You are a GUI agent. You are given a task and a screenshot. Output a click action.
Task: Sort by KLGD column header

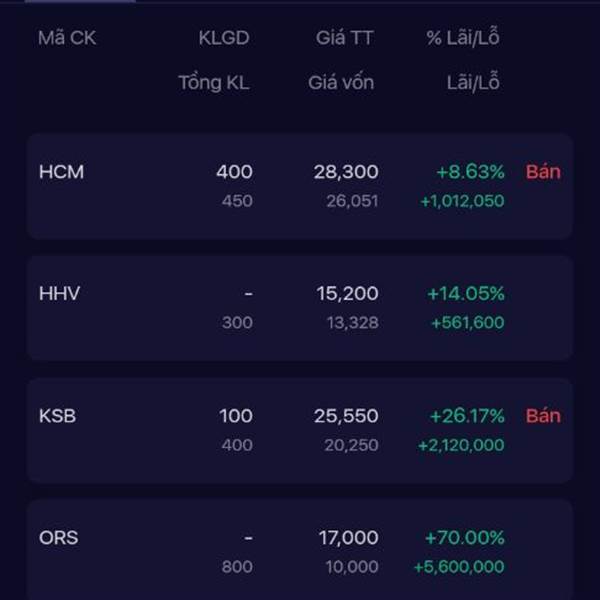pyautogui.click(x=224, y=38)
